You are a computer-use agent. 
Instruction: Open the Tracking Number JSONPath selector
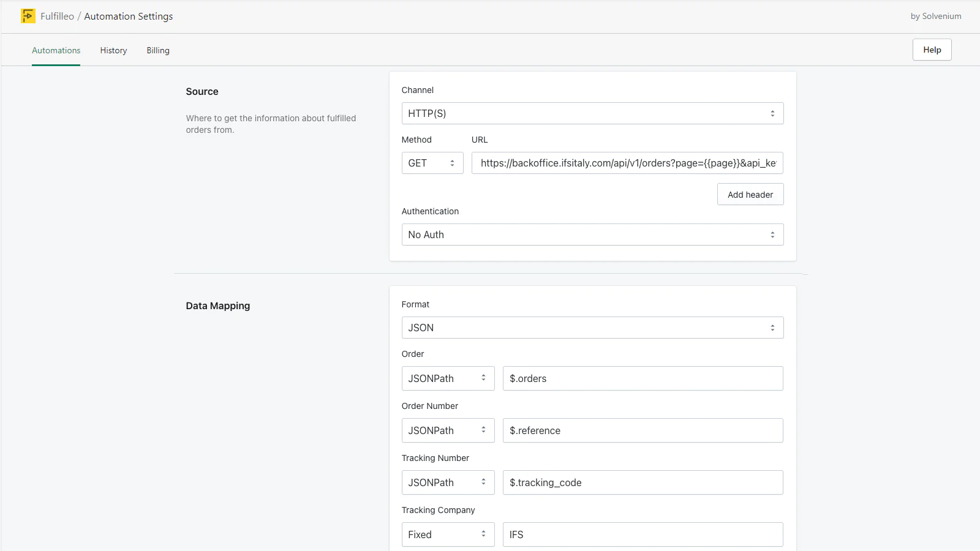448,482
